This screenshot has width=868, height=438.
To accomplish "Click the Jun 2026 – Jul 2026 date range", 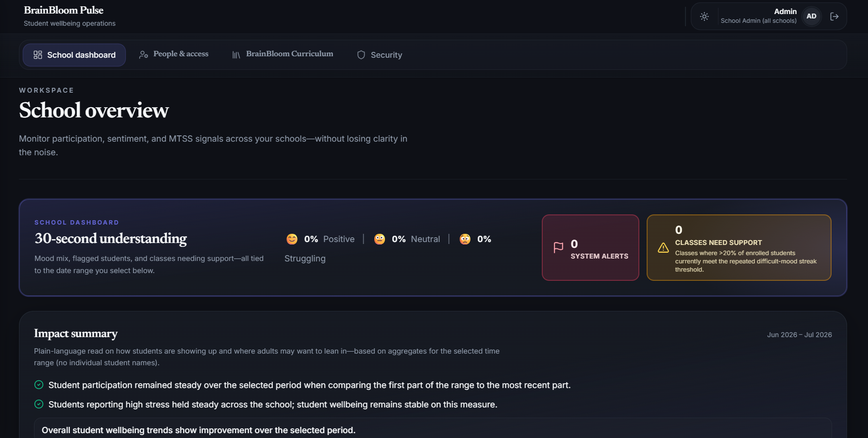I will coord(799,335).
